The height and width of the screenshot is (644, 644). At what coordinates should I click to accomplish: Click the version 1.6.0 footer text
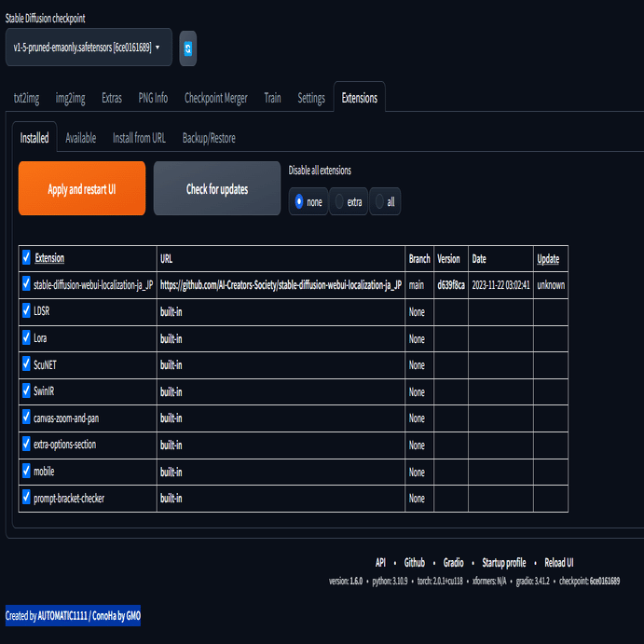pos(346,582)
